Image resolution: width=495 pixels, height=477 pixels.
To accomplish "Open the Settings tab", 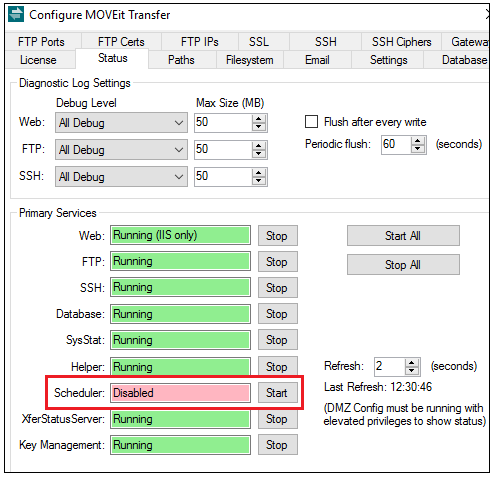I will point(389,60).
